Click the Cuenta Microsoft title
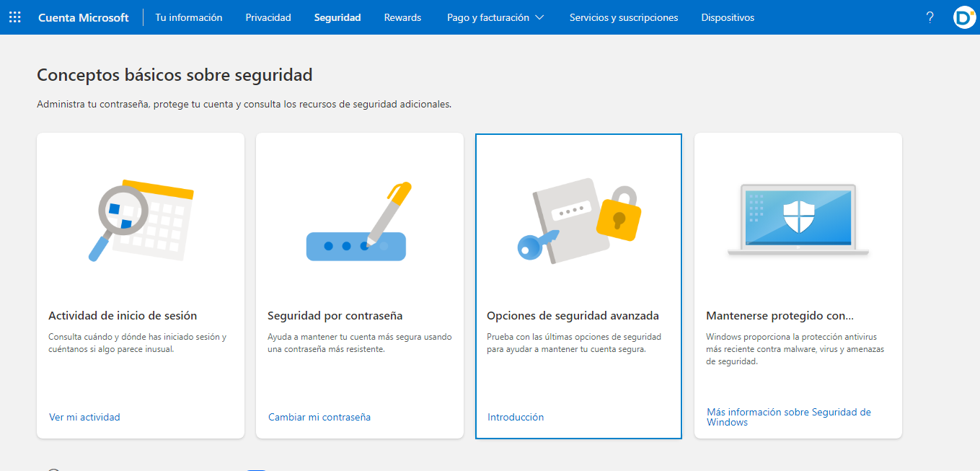This screenshot has width=980, height=471. click(84, 17)
